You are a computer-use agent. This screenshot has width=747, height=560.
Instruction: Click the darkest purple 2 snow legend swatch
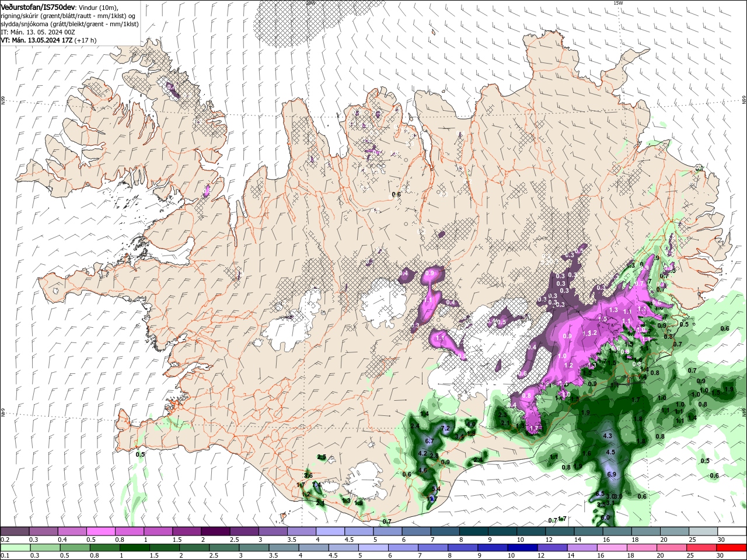tap(216, 531)
